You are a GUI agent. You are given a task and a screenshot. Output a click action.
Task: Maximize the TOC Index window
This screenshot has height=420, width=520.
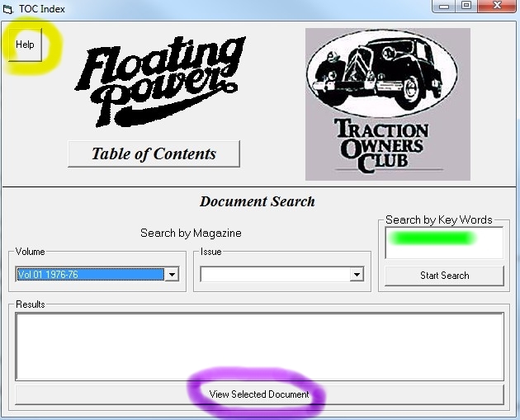(x=466, y=6)
